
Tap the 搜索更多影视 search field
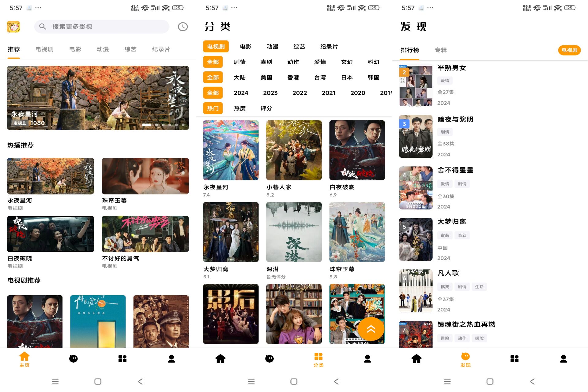(x=101, y=27)
